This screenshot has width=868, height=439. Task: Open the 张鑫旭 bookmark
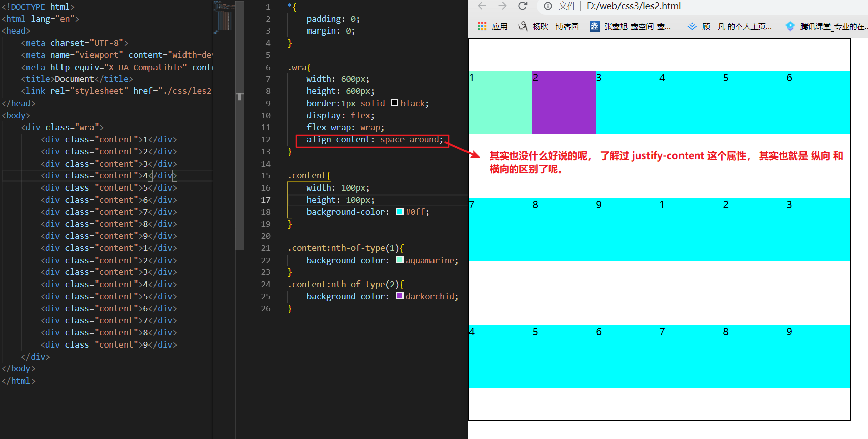click(x=630, y=26)
